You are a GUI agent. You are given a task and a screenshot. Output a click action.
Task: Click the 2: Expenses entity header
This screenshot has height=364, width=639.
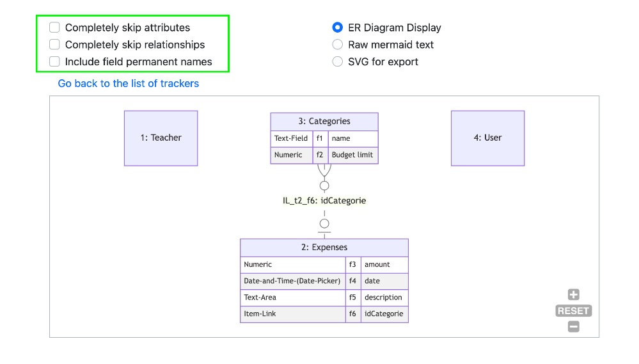click(324, 248)
